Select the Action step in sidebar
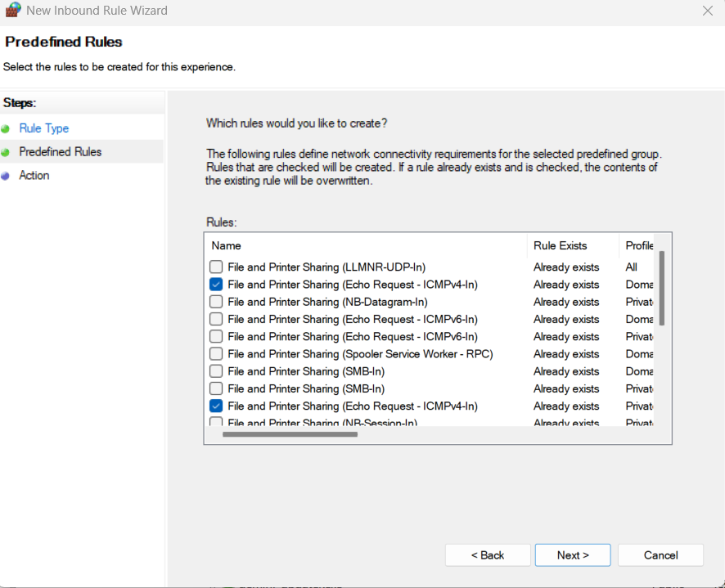The width and height of the screenshot is (725, 588). [x=34, y=176]
